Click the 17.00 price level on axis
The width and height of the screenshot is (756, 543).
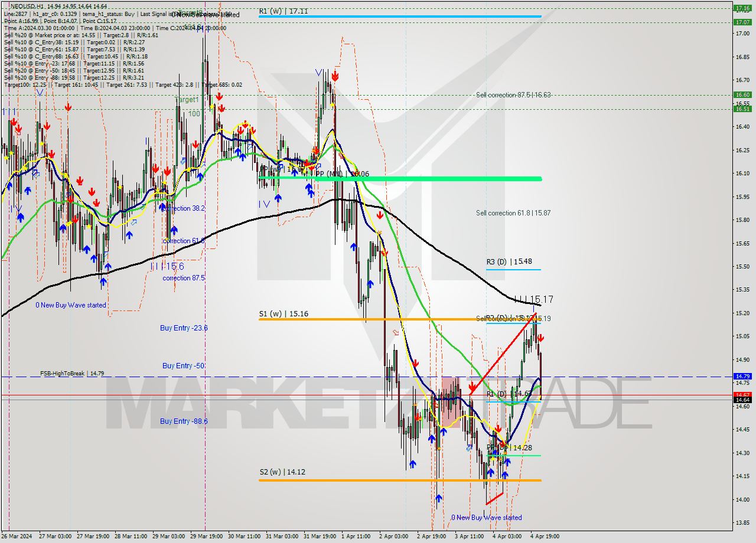742,33
